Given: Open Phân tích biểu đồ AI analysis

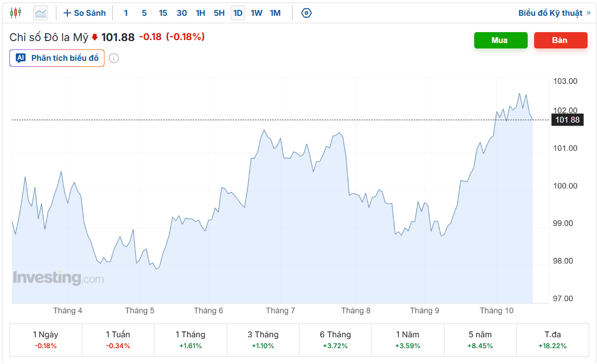Looking at the screenshot, I should pyautogui.click(x=57, y=58).
